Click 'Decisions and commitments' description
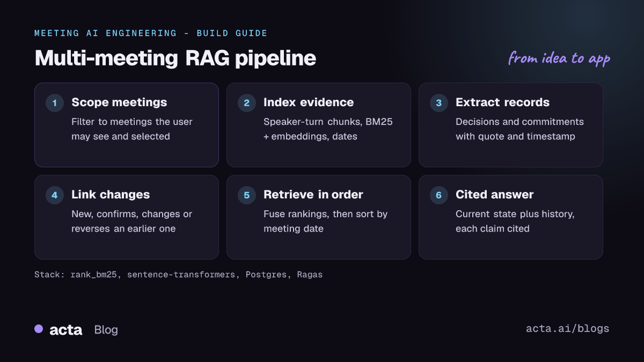 [x=519, y=122]
